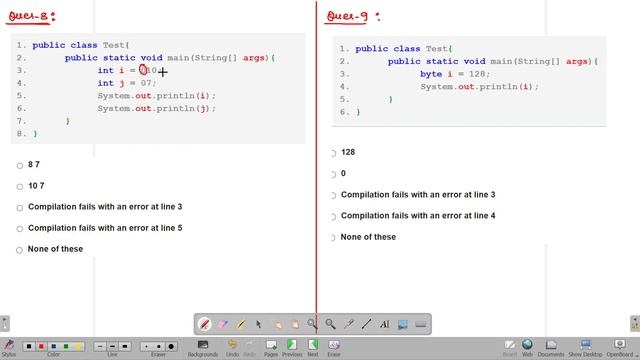Viewport: 640px width, 360px height.
Task: Click the Redo button
Action: [249, 348]
